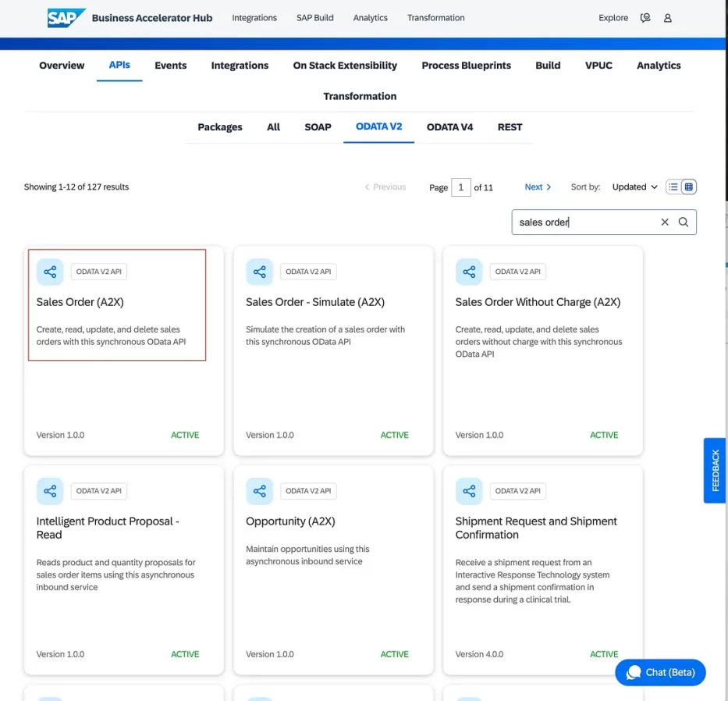Open Sales Order Without Charge (A2X) API
This screenshot has width=728, height=701.
tap(538, 302)
